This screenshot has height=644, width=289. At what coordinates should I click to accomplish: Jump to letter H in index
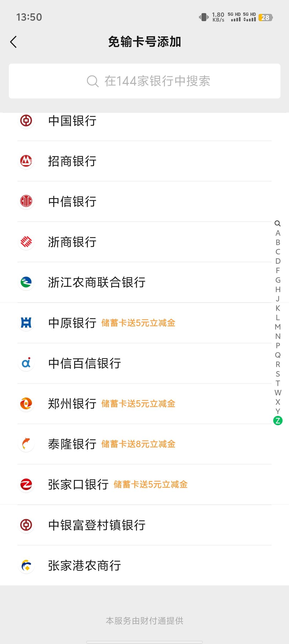point(278,289)
